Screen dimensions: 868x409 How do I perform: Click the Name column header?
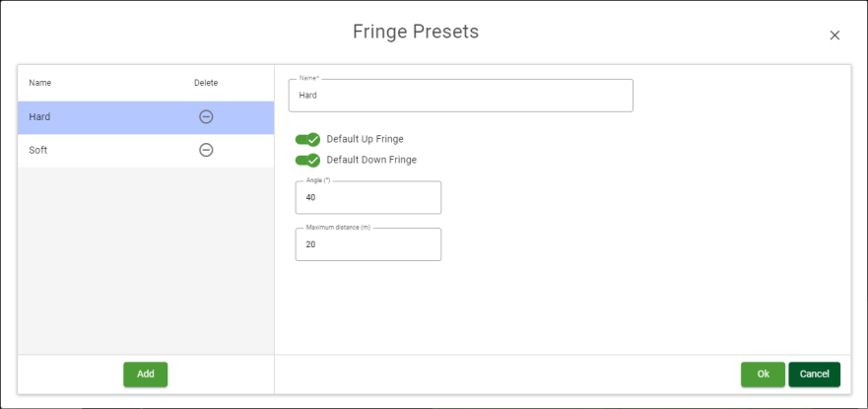pos(40,83)
